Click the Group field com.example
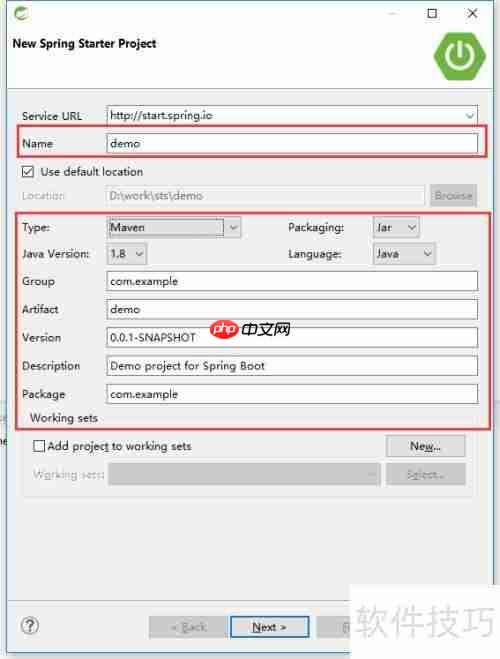The width and height of the screenshot is (500, 659). [x=292, y=281]
